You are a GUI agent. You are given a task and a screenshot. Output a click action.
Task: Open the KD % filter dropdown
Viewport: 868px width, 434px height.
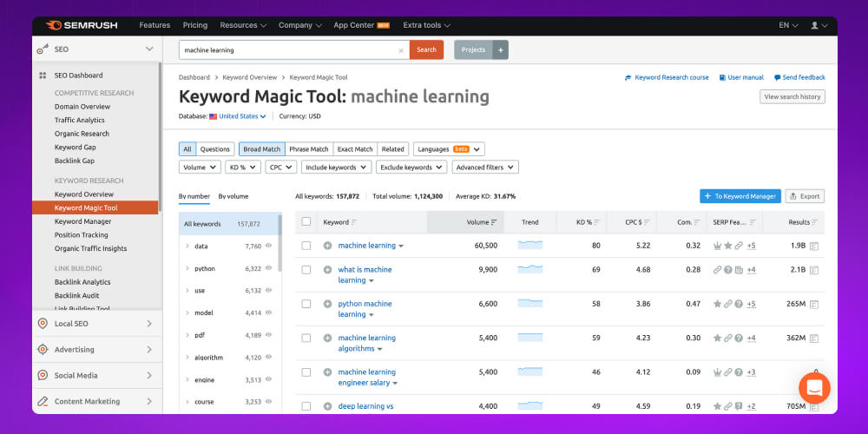pos(243,168)
